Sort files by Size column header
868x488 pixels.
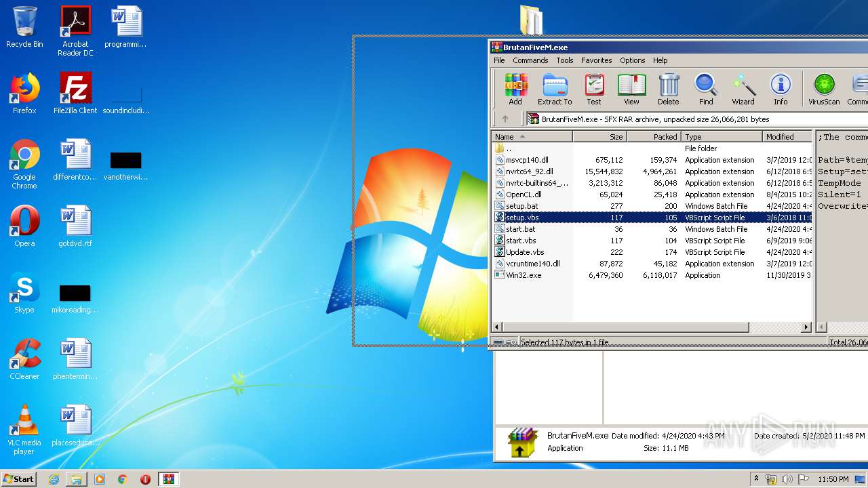[600, 136]
